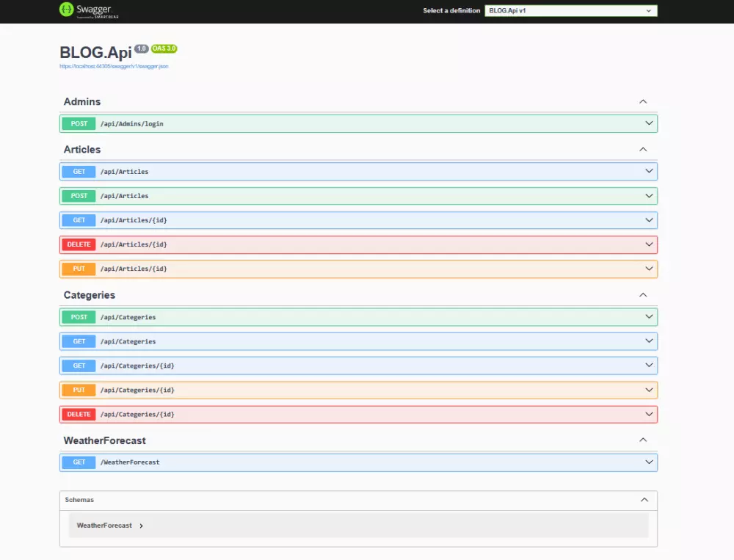Collapse the Articles section chevron
Screen dimensions: 734x560
click(x=643, y=150)
